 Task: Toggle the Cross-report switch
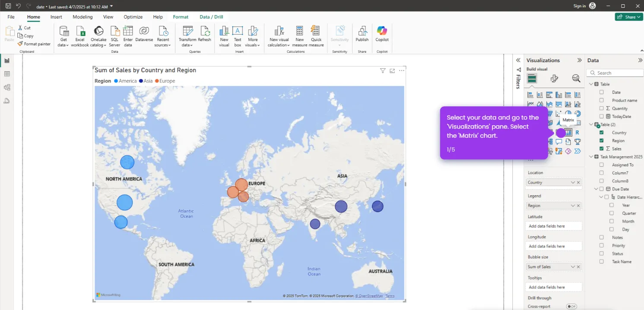click(x=571, y=307)
